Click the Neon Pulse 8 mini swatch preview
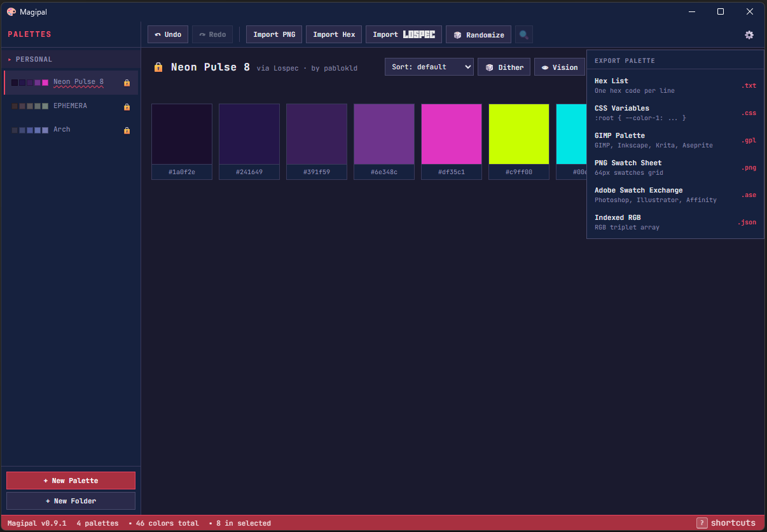Screen dimensions: 767x532 pos(30,83)
